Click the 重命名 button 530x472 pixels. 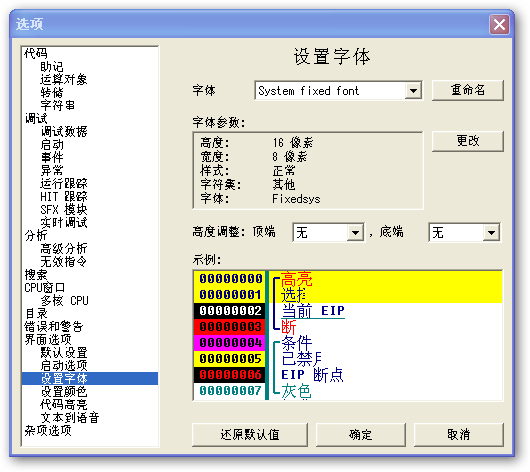click(x=467, y=90)
